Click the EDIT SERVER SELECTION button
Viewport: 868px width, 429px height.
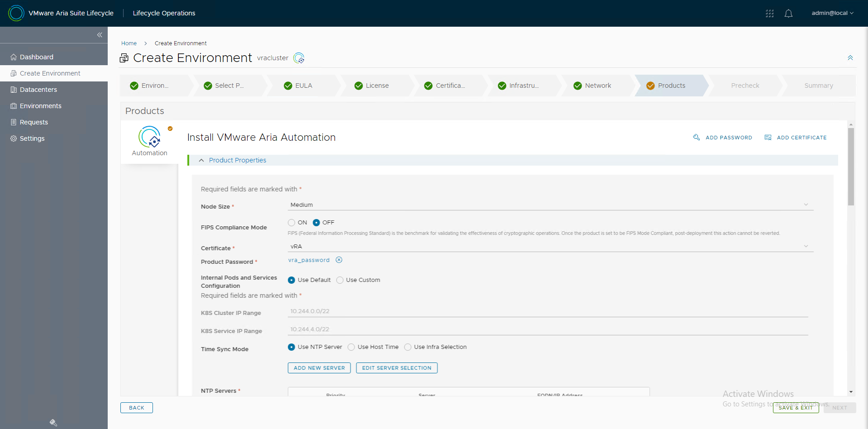click(397, 368)
